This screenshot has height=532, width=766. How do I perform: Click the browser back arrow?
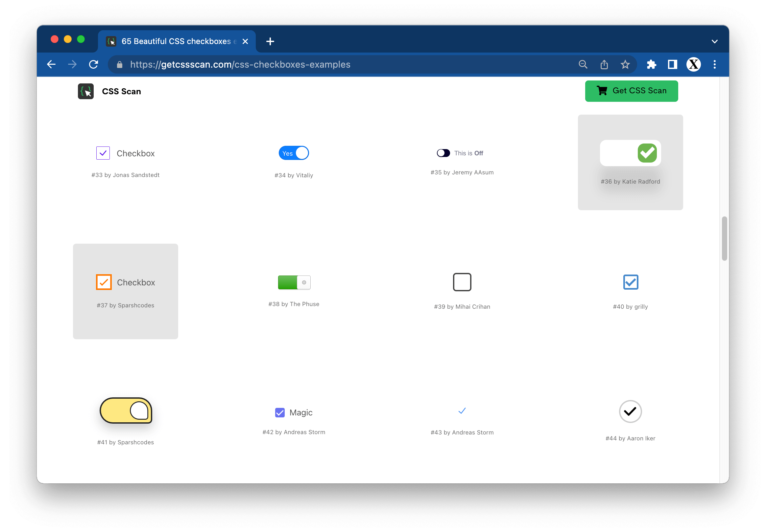point(51,64)
